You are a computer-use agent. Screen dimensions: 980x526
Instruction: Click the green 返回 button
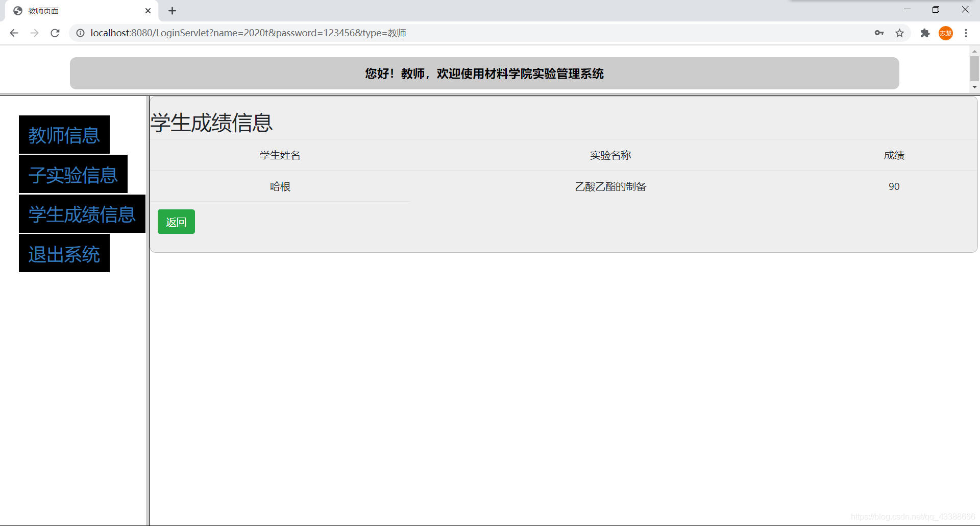(x=176, y=222)
